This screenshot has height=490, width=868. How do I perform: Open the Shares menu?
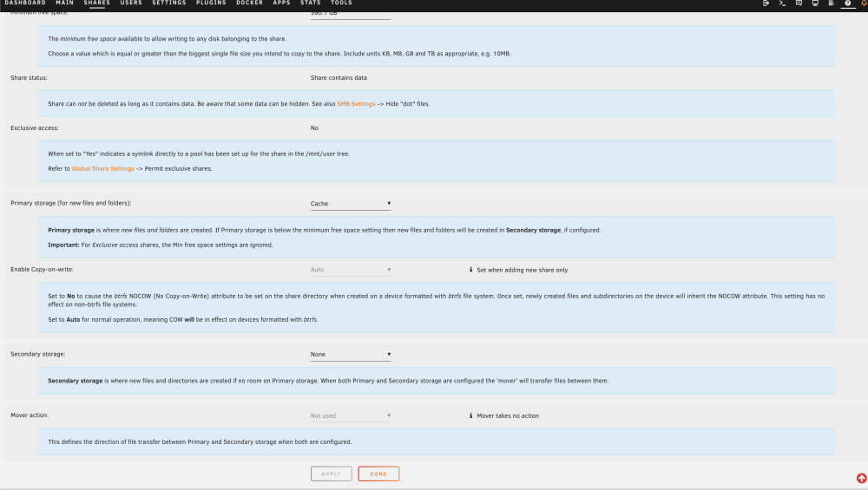(x=97, y=3)
